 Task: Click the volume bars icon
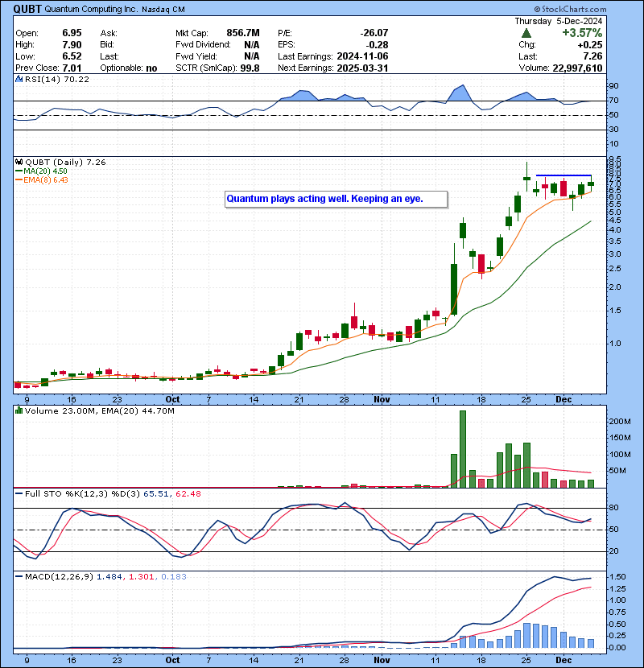click(x=19, y=410)
